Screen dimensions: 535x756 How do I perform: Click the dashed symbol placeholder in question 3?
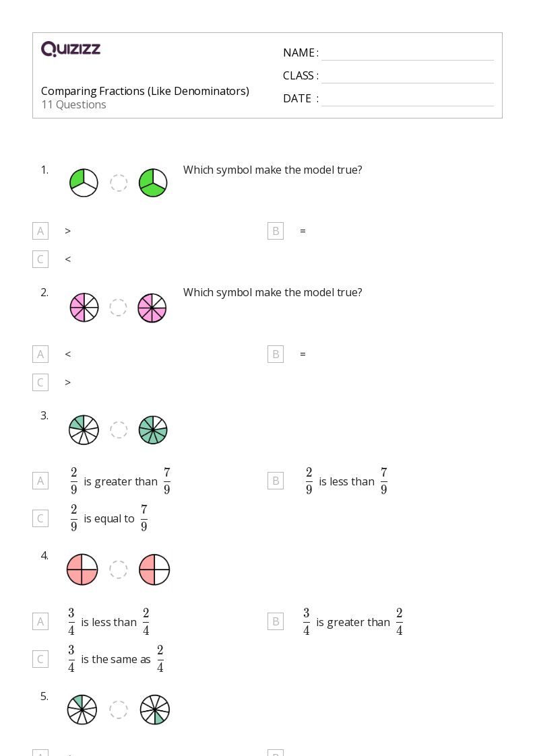tap(119, 429)
